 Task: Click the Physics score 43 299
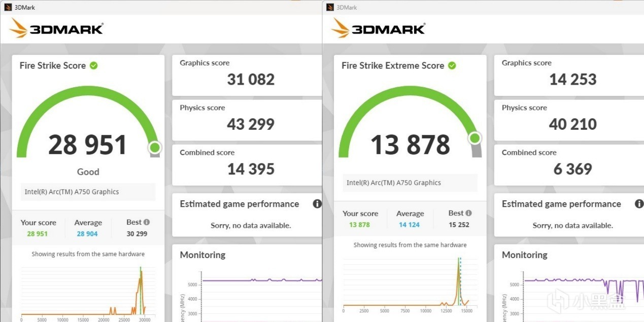(251, 124)
